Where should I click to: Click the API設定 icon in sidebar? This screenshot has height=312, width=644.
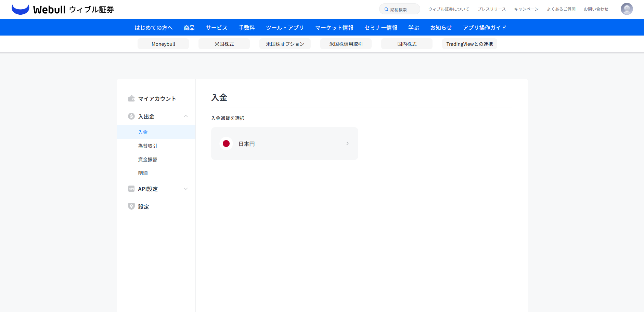coord(131,189)
